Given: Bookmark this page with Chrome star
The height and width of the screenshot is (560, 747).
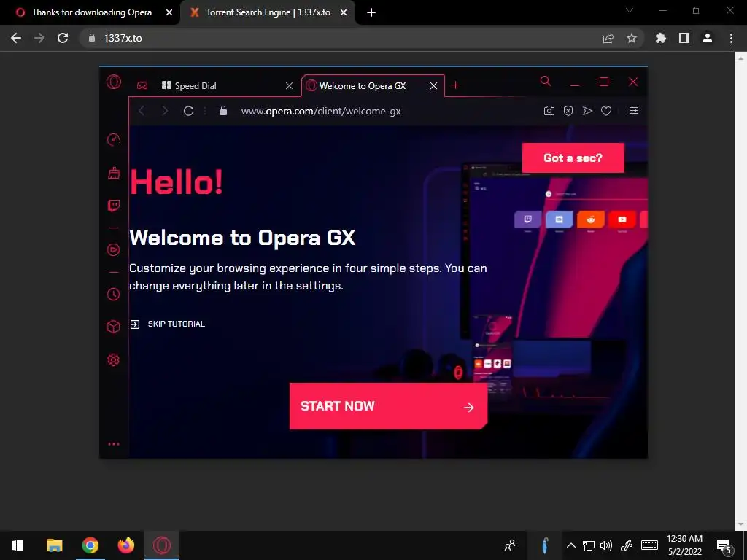Looking at the screenshot, I should pos(632,38).
